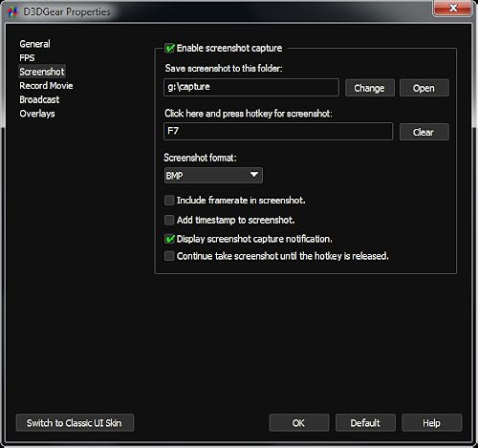Viewport: 478px width, 448px height.
Task: Close the D3DGear Properties window
Action: tap(452, 8)
